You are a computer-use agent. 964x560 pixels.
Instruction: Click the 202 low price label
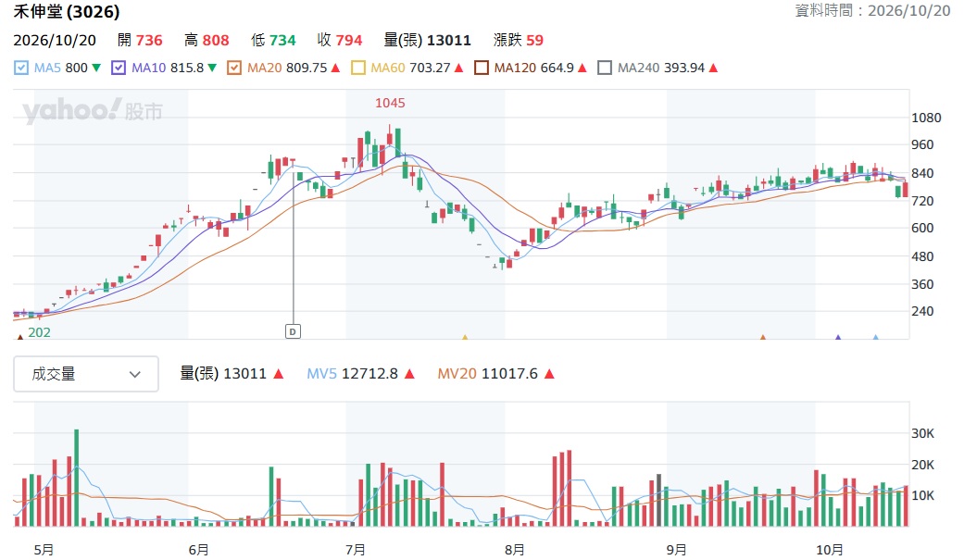(39, 332)
